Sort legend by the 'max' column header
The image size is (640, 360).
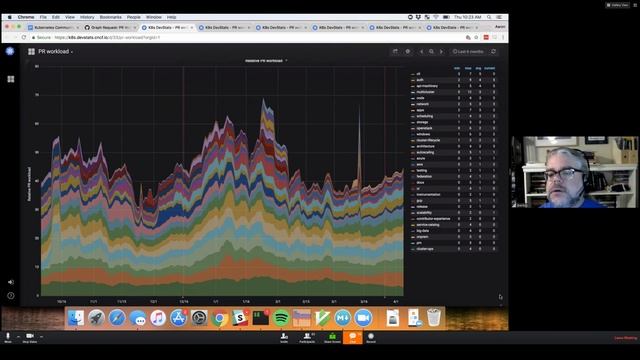[468, 68]
